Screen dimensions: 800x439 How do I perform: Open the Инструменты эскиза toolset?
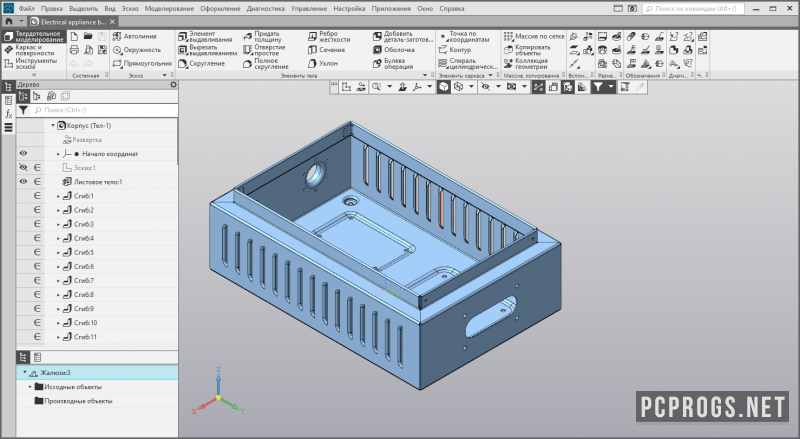(34, 64)
